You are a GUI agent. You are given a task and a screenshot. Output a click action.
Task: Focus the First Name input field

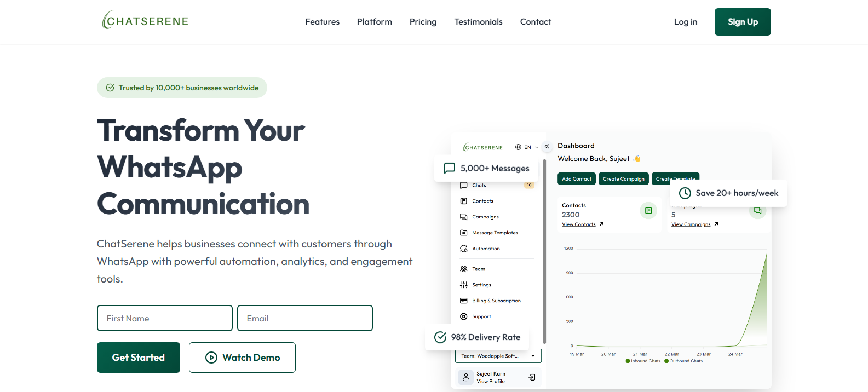coord(165,318)
